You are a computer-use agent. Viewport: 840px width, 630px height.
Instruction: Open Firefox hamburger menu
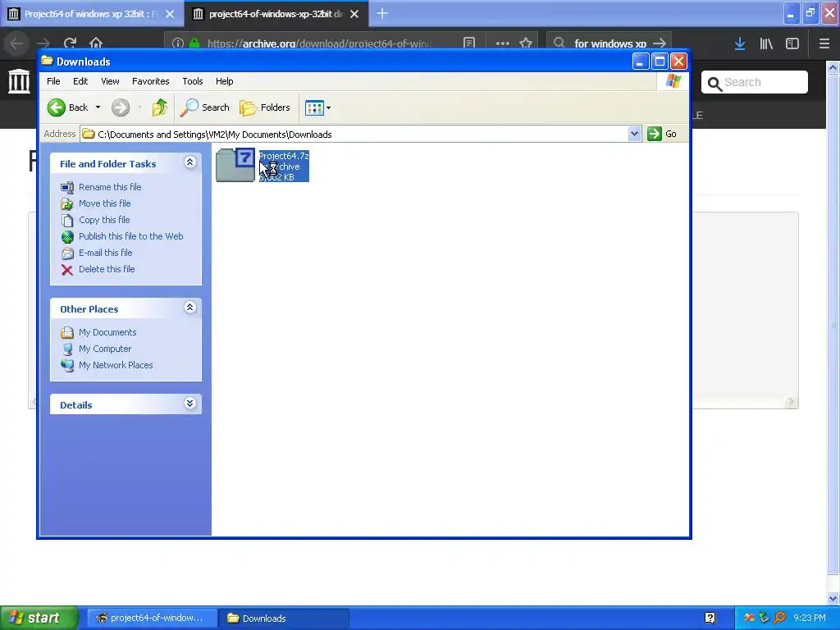pyautogui.click(x=824, y=43)
